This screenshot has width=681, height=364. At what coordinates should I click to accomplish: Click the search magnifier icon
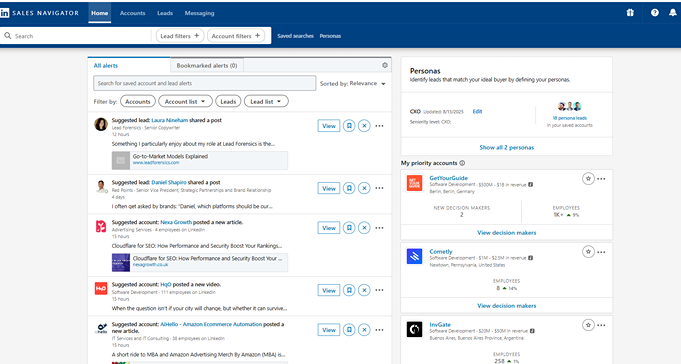pyautogui.click(x=7, y=36)
